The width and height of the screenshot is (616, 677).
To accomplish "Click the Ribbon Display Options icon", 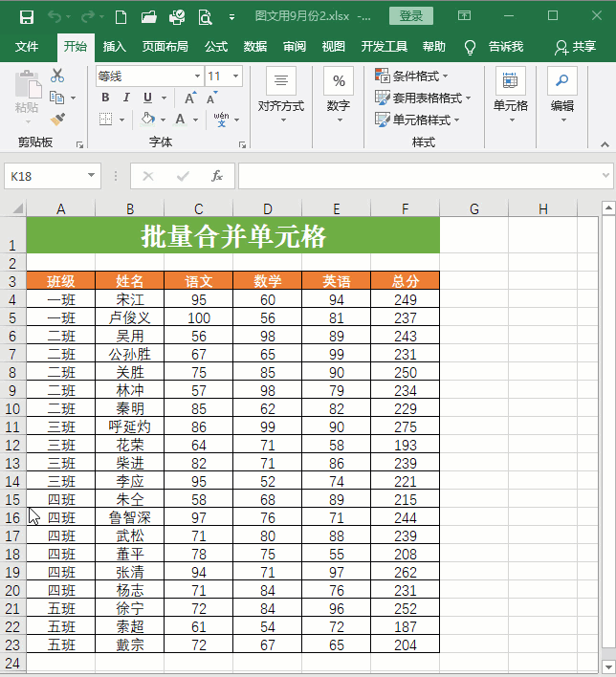I will click(x=464, y=16).
